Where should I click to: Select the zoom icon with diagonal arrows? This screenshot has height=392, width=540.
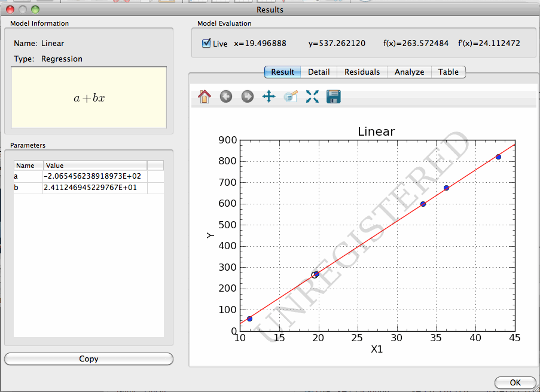click(312, 96)
